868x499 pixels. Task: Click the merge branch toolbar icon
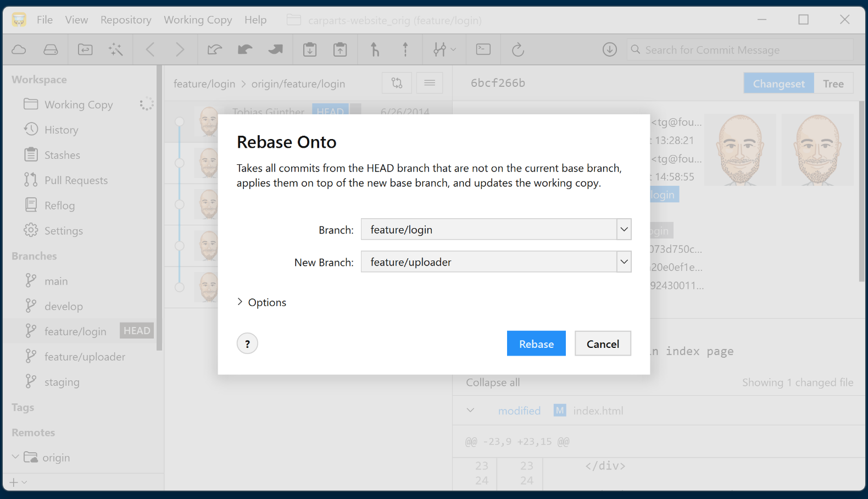pyautogui.click(x=375, y=50)
